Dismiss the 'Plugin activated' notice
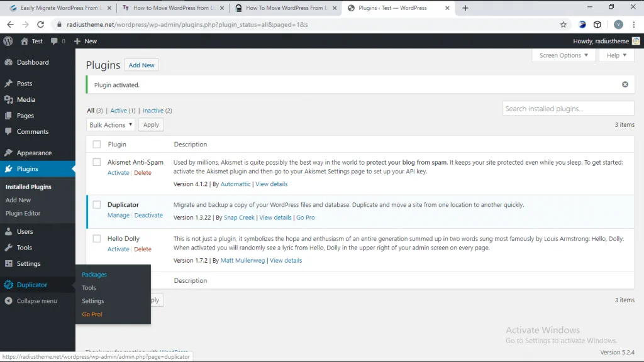This screenshot has height=362, width=644. coord(625,84)
